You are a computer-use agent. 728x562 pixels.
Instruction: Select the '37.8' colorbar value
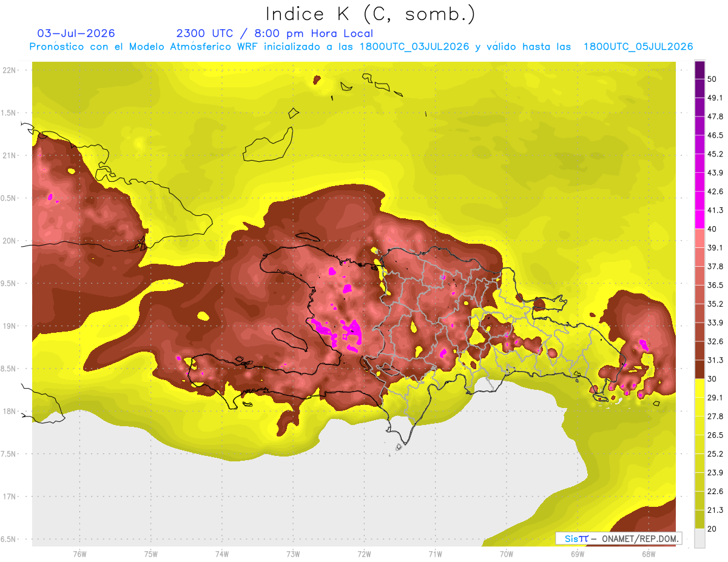(716, 267)
